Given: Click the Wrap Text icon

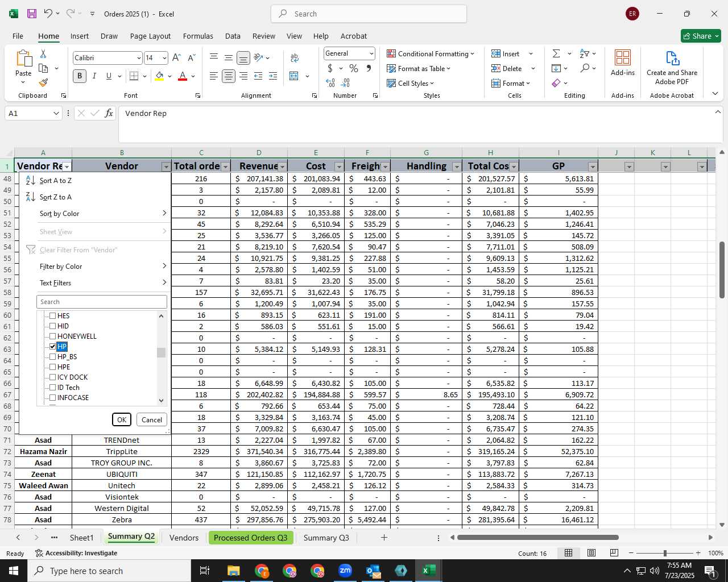Looking at the screenshot, I should pyautogui.click(x=295, y=58).
